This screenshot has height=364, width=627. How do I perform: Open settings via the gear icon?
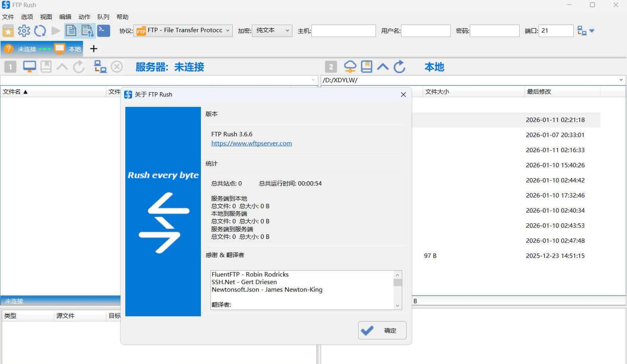(x=24, y=31)
